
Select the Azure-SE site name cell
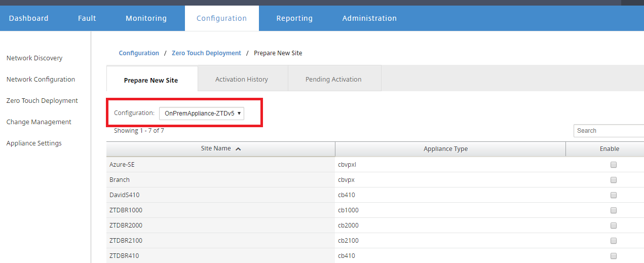221,165
